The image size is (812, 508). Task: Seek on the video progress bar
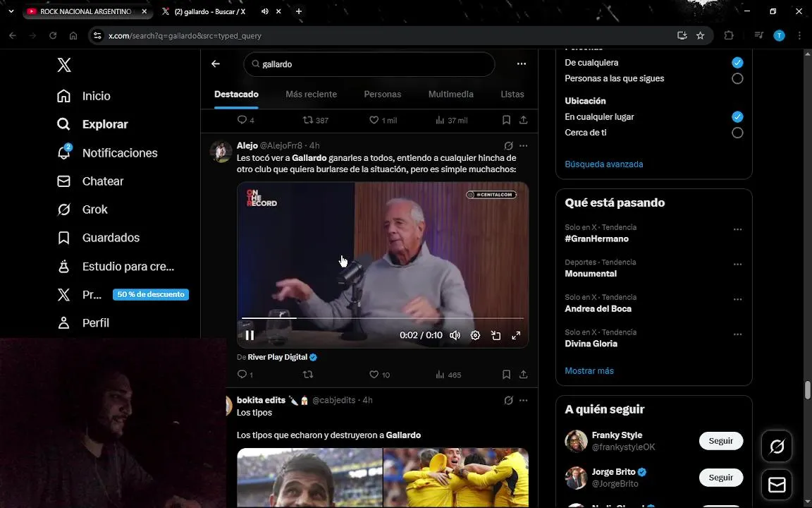(383, 318)
